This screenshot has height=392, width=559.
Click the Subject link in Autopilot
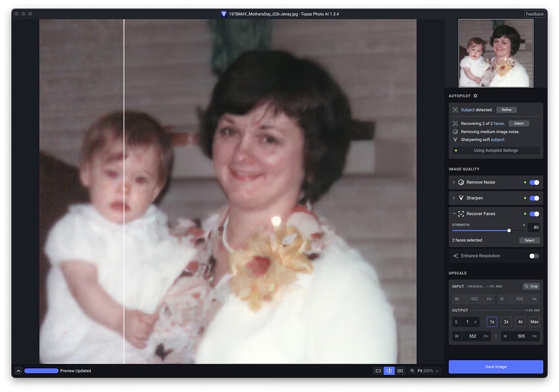(x=467, y=110)
